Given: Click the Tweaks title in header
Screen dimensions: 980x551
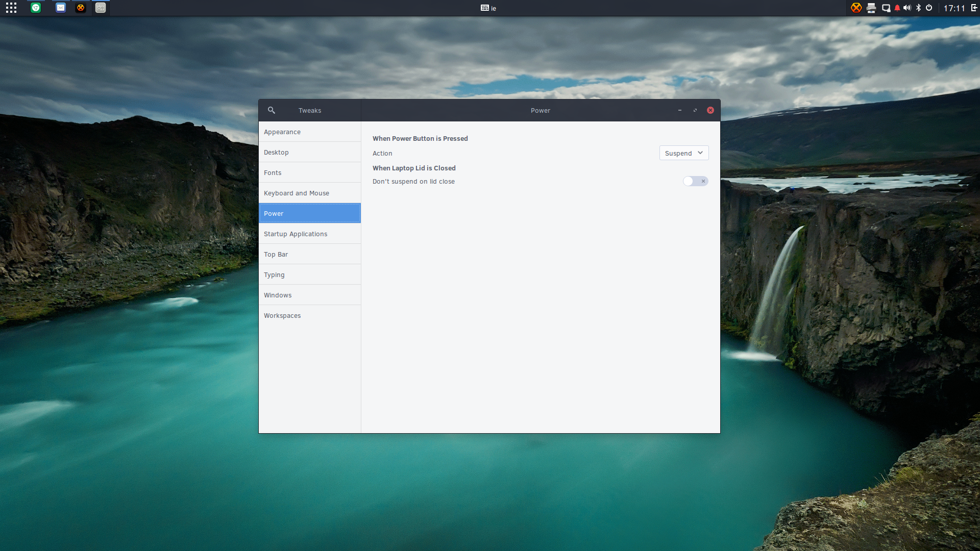Looking at the screenshot, I should click(x=310, y=110).
